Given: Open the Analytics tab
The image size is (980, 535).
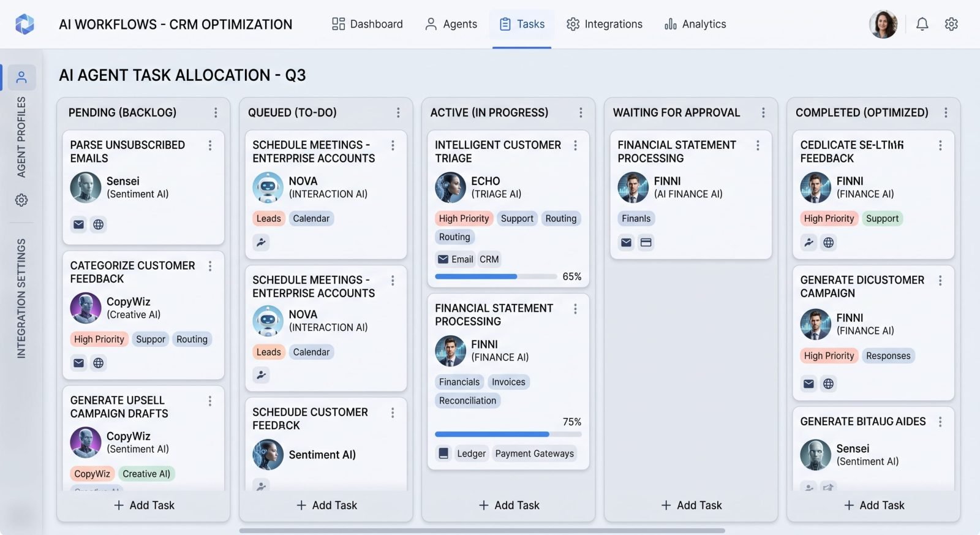Looking at the screenshot, I should [695, 24].
